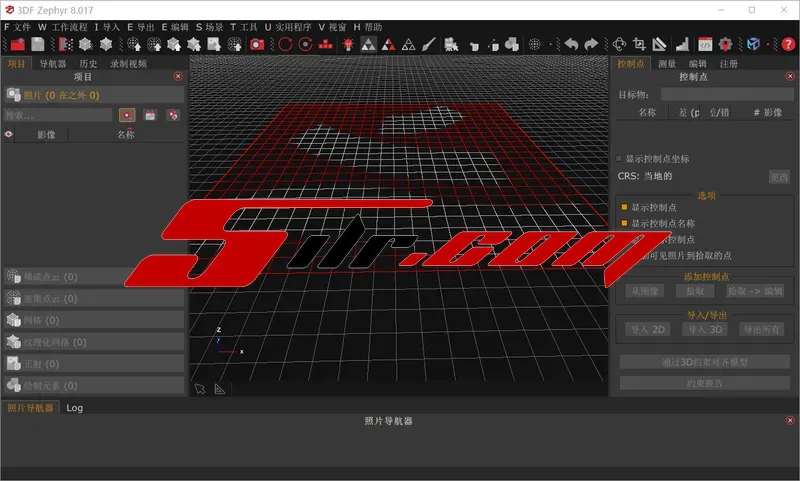Open the 工作流程 menu
Screen dimensions: 800x481
click(x=63, y=27)
